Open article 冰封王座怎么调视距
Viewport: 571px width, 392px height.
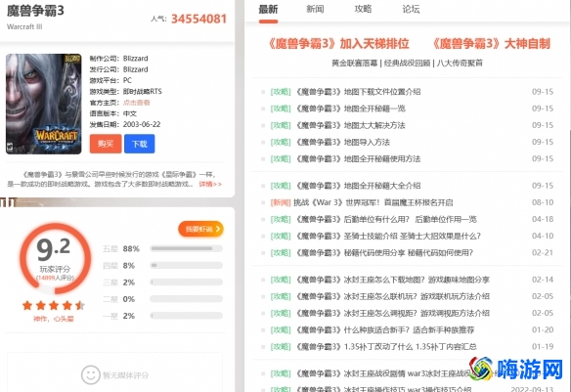(392, 313)
